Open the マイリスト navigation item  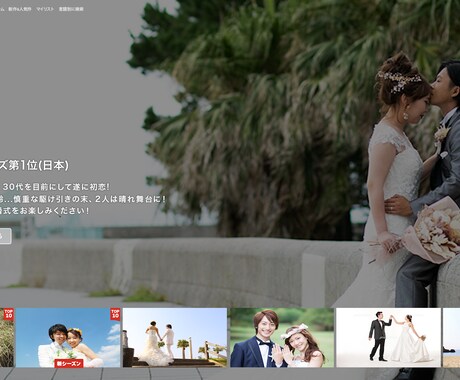pyautogui.click(x=45, y=9)
